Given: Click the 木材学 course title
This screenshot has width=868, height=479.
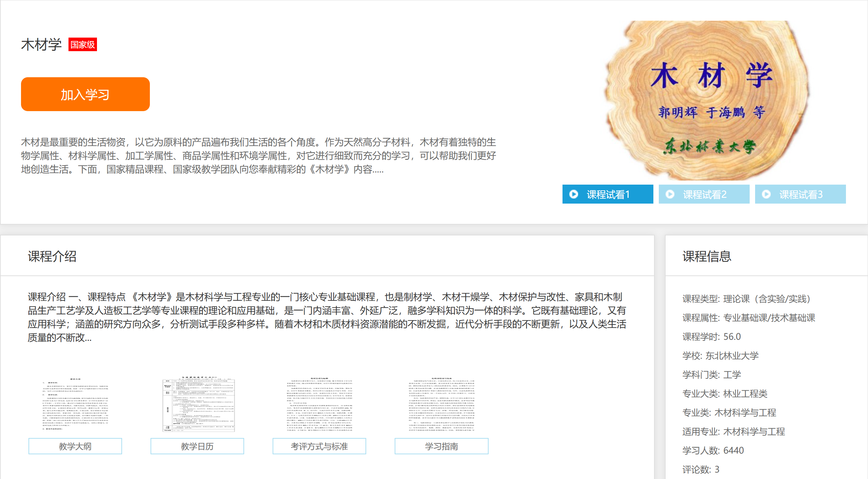Looking at the screenshot, I should (41, 44).
